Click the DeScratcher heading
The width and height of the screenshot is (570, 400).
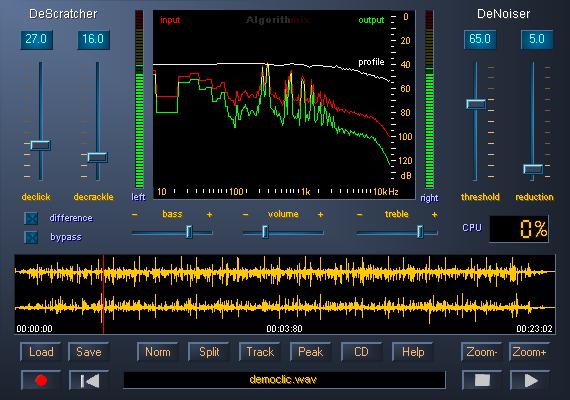click(63, 14)
